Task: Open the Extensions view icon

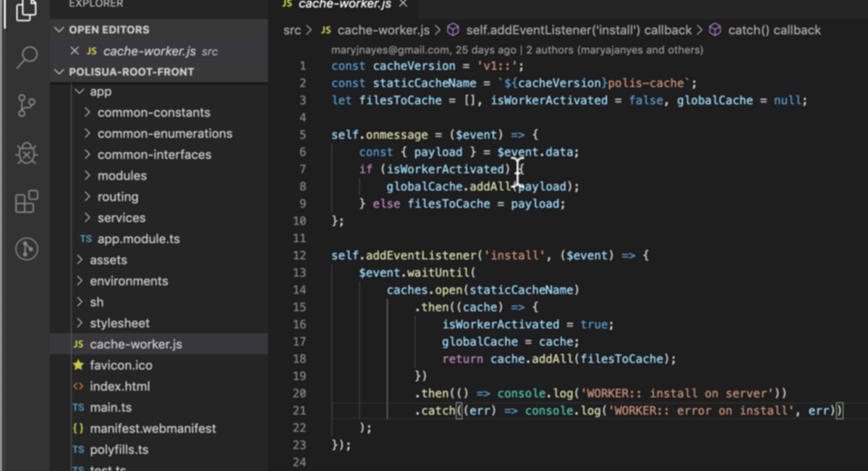Action: (x=27, y=202)
